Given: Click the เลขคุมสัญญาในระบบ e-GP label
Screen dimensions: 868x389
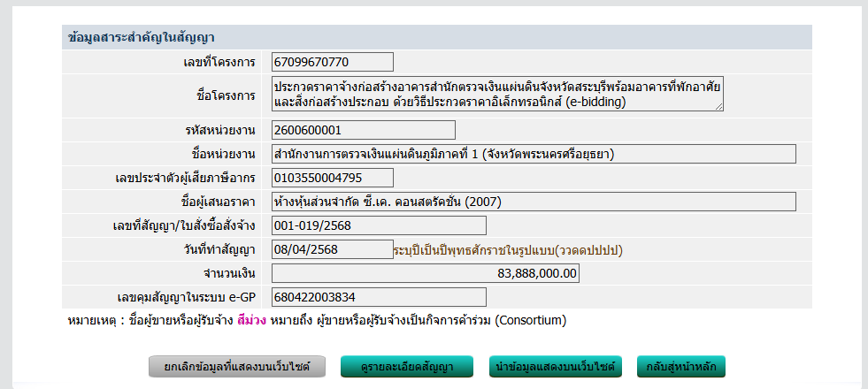Looking at the screenshot, I should (x=186, y=297).
